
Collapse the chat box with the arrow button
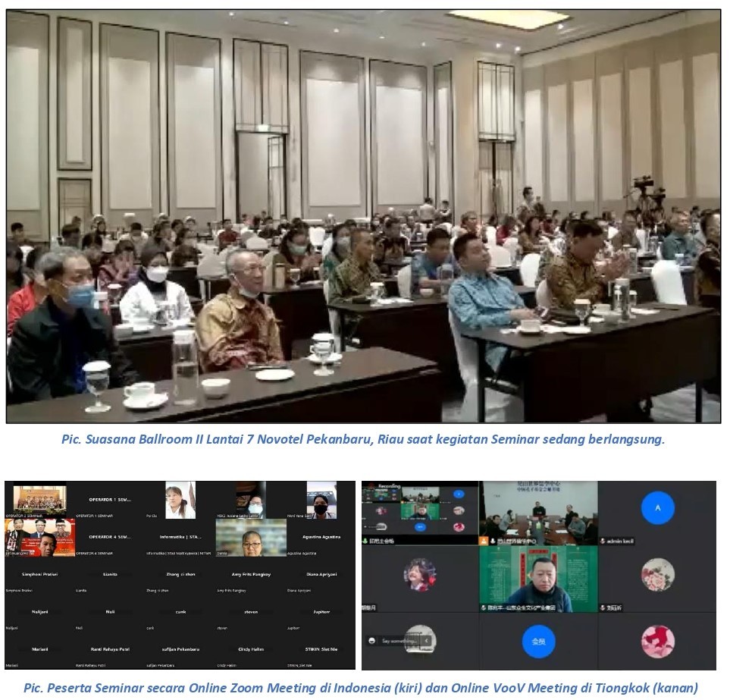(427, 641)
